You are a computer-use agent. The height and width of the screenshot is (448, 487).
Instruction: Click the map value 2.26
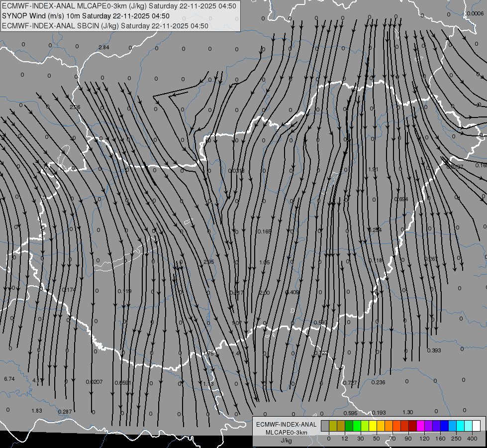pyautogui.click(x=75, y=107)
